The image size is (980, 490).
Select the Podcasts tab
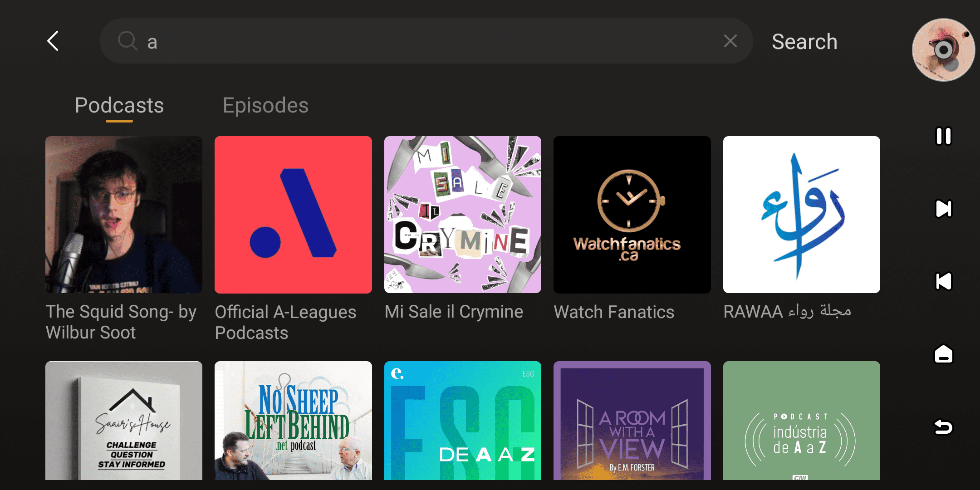tap(119, 105)
